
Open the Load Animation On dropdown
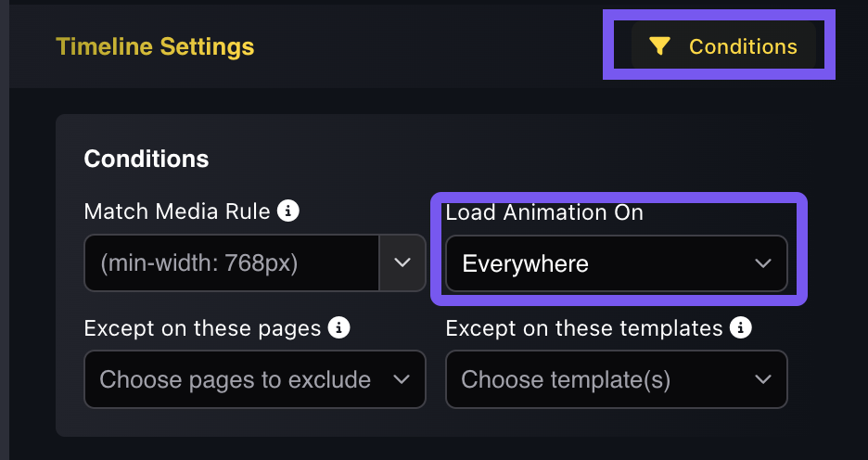point(617,263)
